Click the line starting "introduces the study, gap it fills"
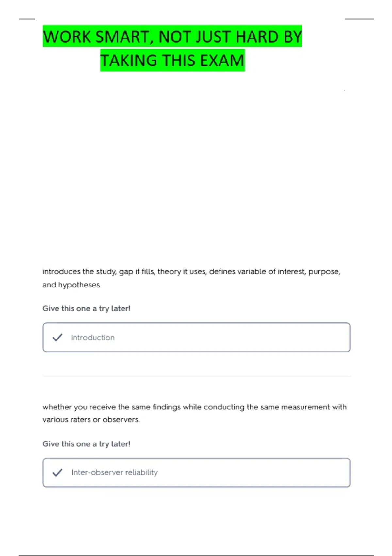The height and width of the screenshot is (556, 392). (191, 272)
